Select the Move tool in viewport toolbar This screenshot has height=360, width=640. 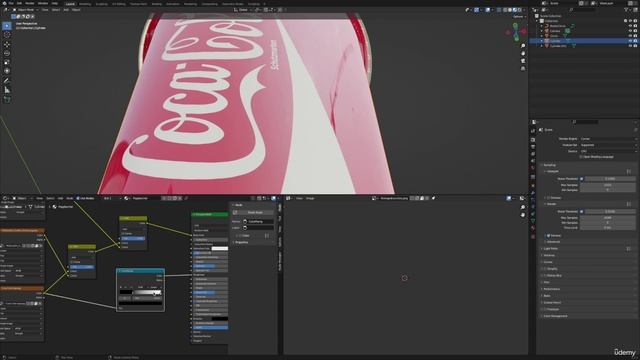(7, 44)
